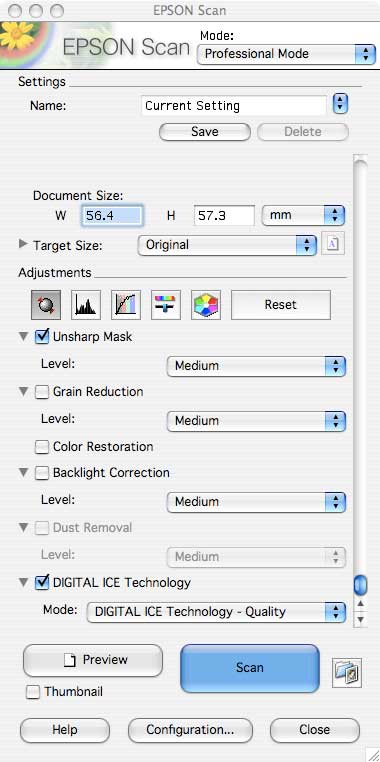
Task: Uncheck the Unsharp Mask checkbox
Action: pos(43,336)
